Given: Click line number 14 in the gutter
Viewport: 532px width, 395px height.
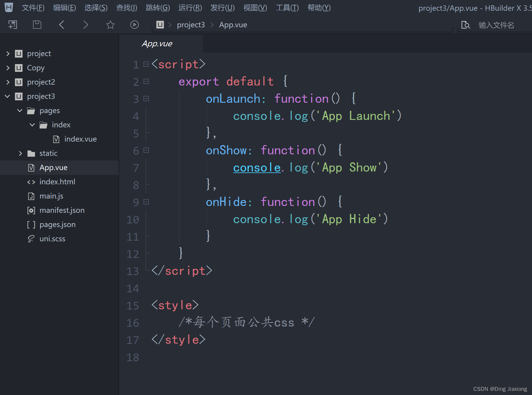Looking at the screenshot, I should pos(133,288).
